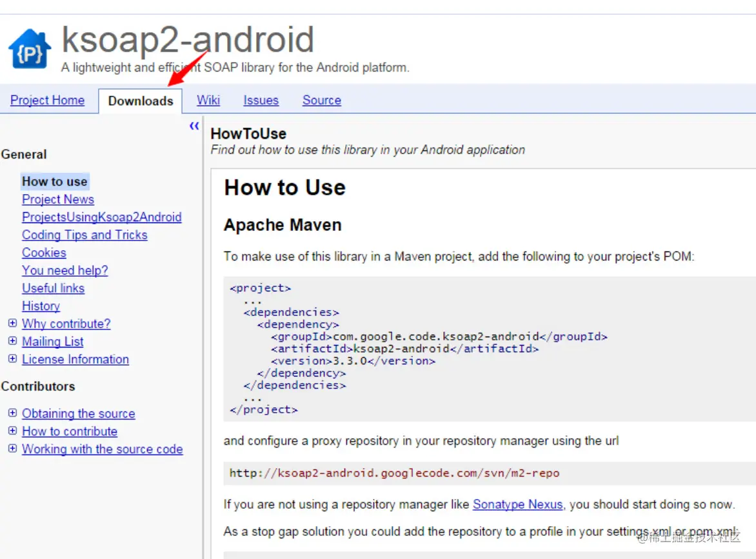Follow the Sonatype Nexus link
The height and width of the screenshot is (559, 756).
(517, 505)
